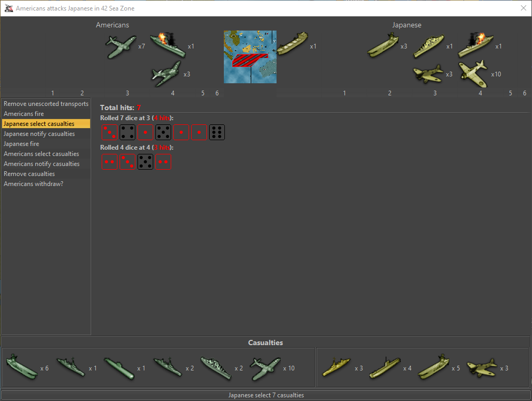The height and width of the screenshot is (401, 532).
Task: Select the 'Remove casualties' step
Action: tap(46, 173)
